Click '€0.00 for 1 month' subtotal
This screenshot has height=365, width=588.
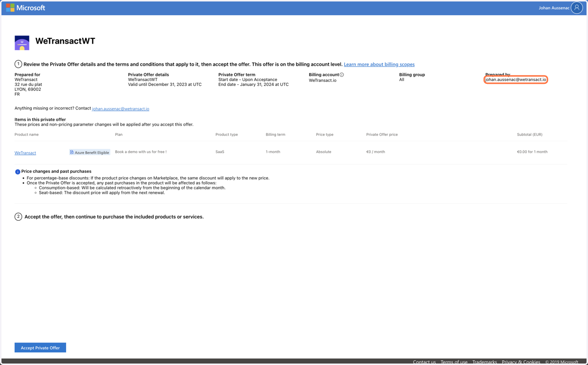(532, 152)
